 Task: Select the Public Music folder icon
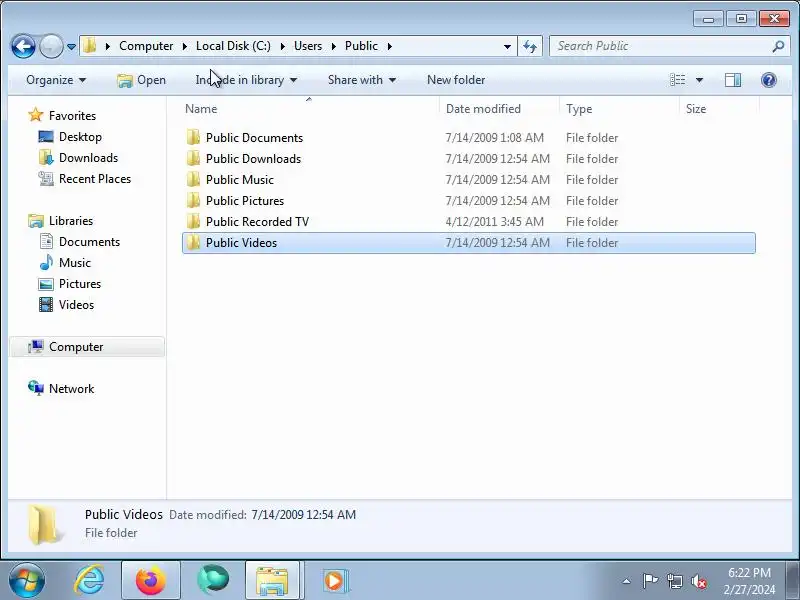193,180
